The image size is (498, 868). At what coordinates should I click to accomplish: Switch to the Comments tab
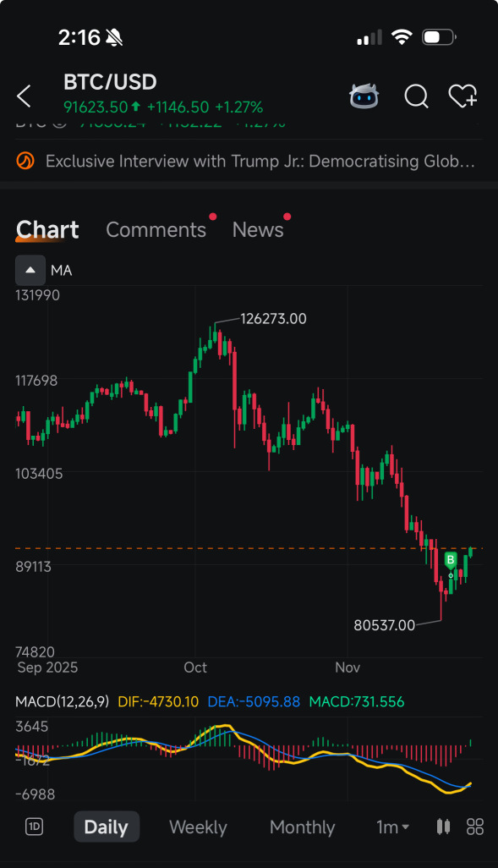tap(156, 230)
